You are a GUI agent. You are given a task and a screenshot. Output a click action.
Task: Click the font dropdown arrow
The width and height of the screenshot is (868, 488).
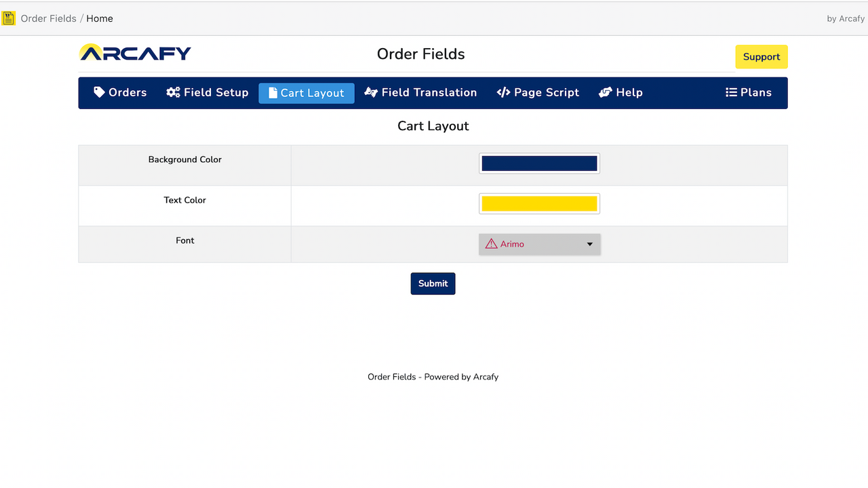tap(590, 244)
